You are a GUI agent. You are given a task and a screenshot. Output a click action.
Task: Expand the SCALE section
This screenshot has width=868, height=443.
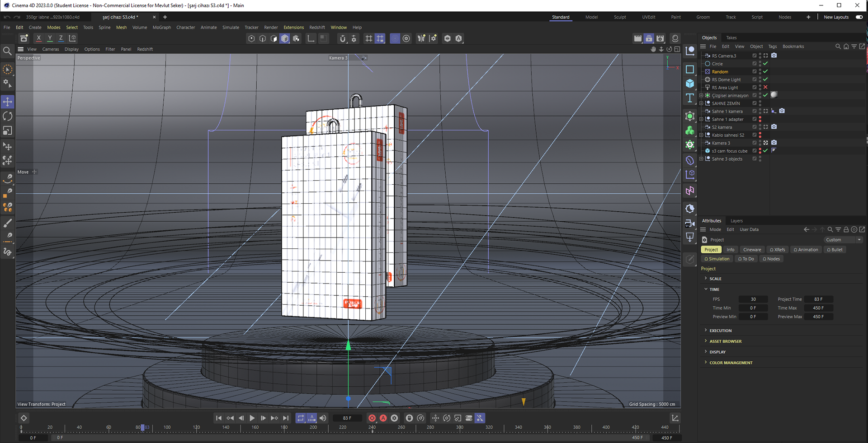[x=715, y=279]
